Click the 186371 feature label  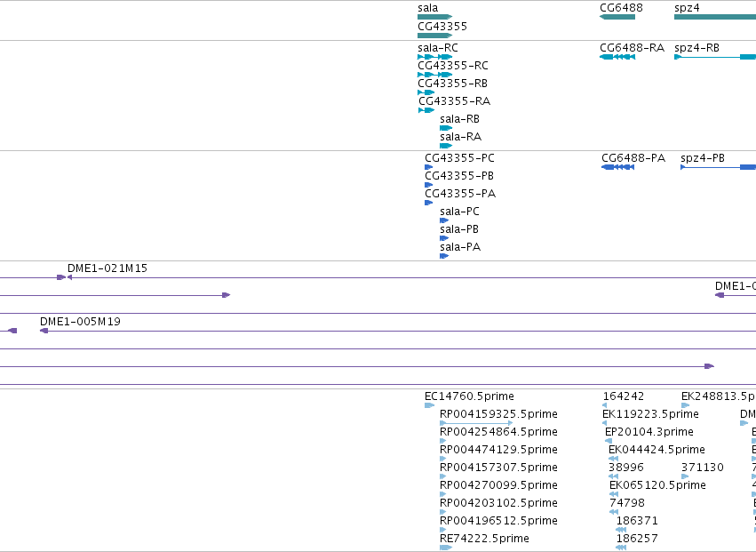(637, 521)
